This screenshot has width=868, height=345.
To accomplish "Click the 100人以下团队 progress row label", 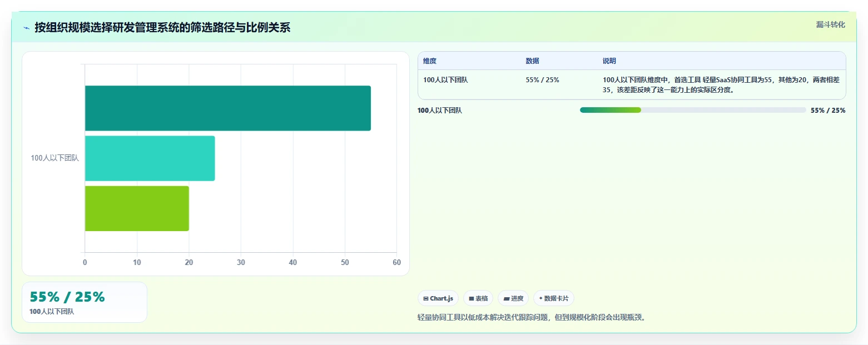I will (440, 111).
